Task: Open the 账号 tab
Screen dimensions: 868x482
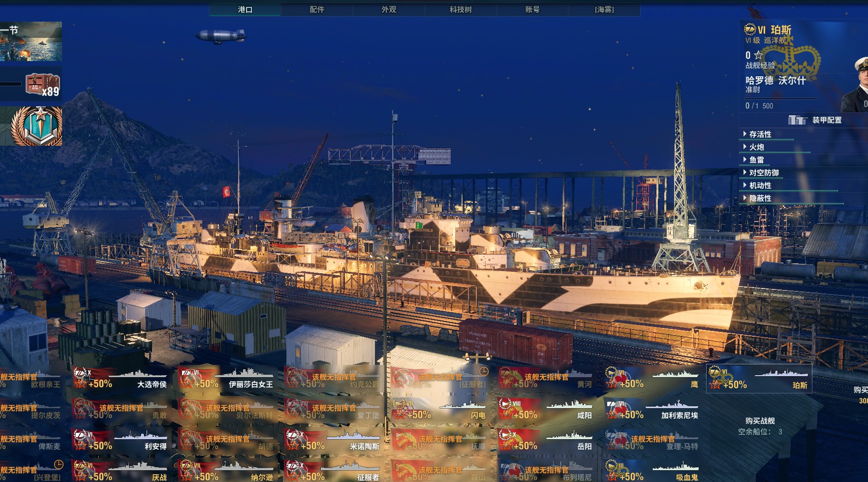Action: tap(532, 9)
